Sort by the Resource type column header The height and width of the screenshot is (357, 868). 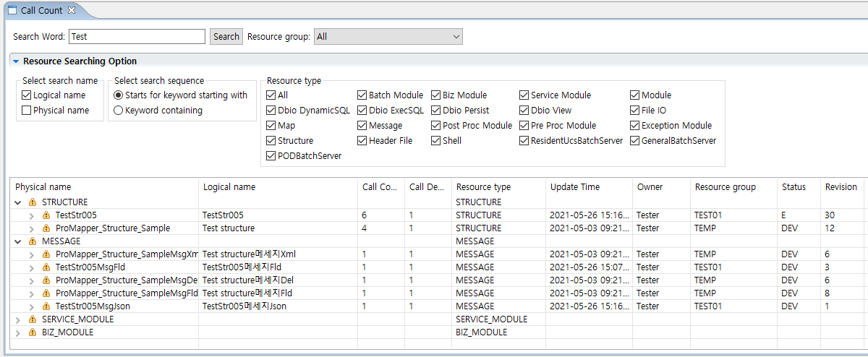point(483,186)
